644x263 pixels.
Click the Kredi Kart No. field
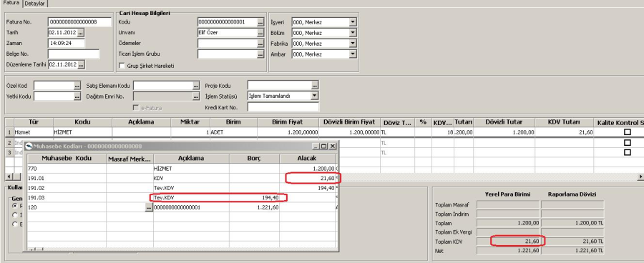[x=283, y=107]
